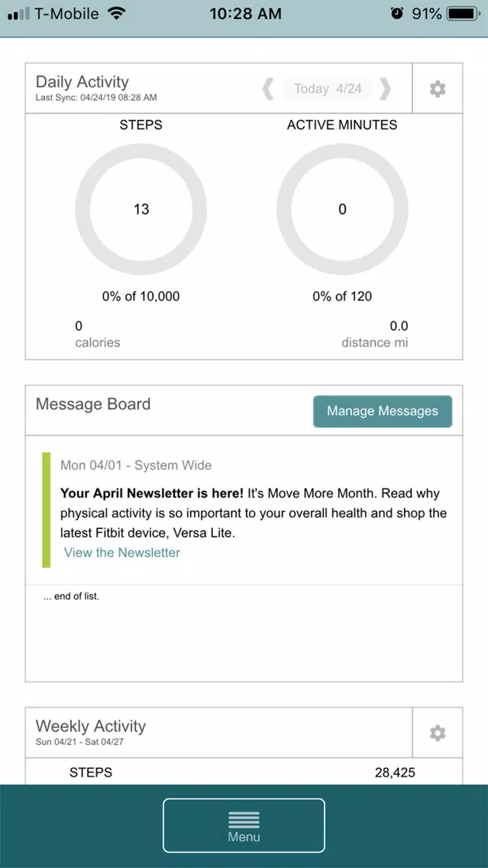Tap the weekly Steps 28,425 row
This screenshot has height=868, width=488.
[x=244, y=772]
